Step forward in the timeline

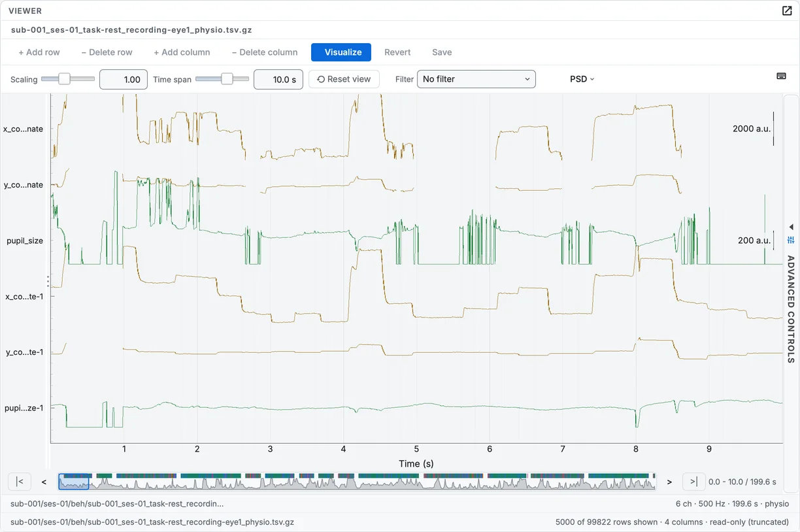pyautogui.click(x=669, y=482)
